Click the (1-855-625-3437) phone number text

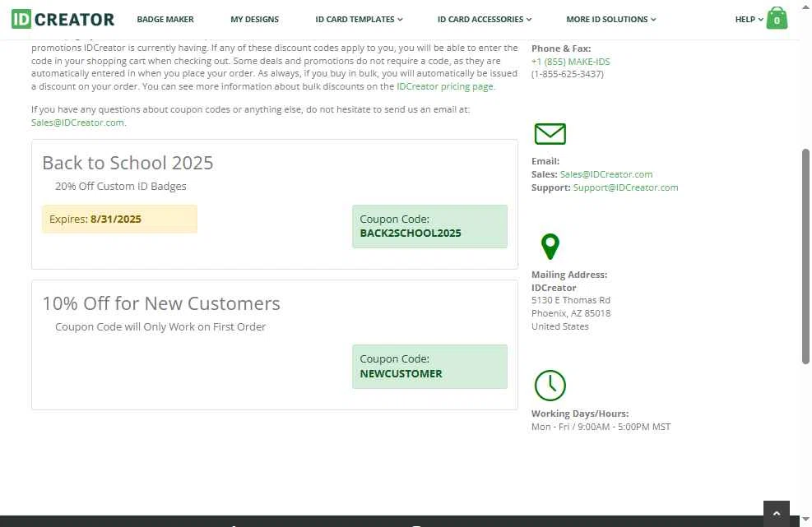(567, 74)
